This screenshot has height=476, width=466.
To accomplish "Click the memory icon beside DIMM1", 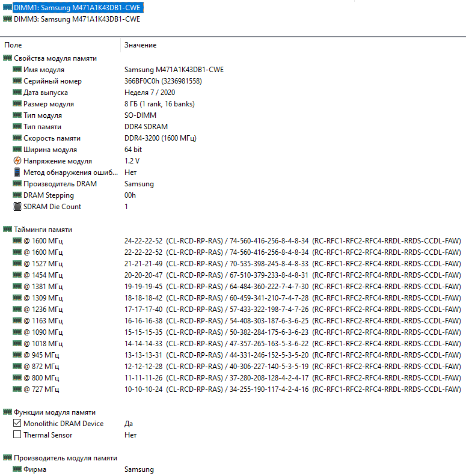I will [7, 7].
